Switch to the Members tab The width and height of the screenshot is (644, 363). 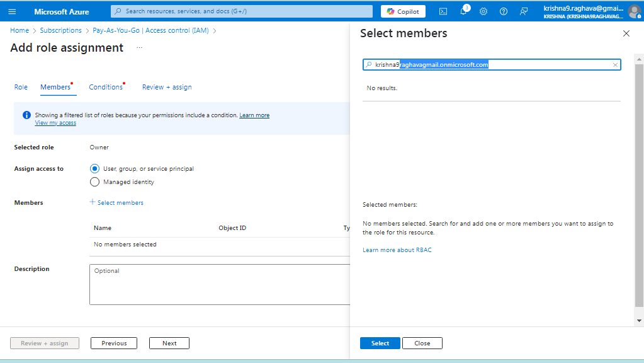click(55, 87)
